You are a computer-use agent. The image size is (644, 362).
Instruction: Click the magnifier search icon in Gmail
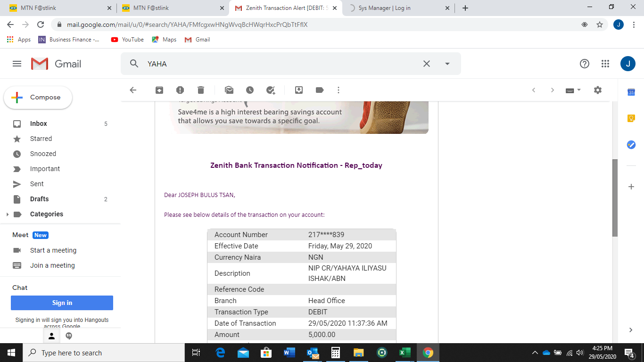(x=134, y=64)
